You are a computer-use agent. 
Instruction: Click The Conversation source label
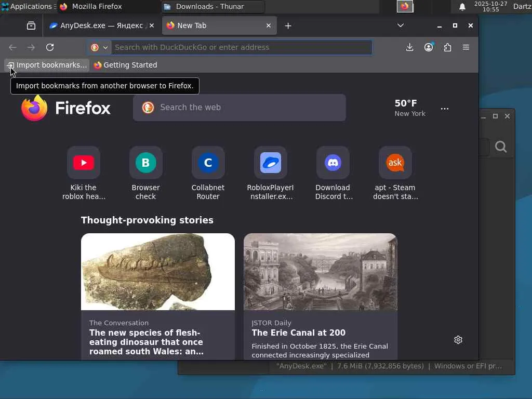click(x=119, y=323)
